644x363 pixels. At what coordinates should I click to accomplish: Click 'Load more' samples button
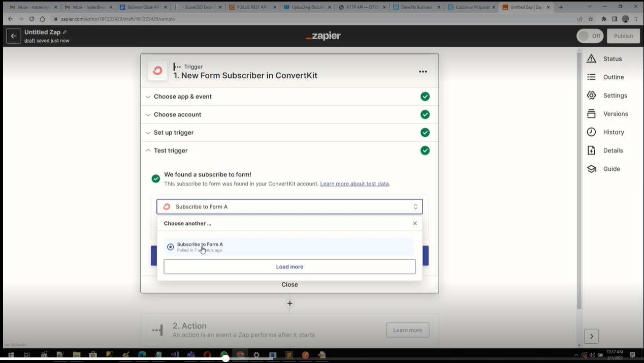coord(289,266)
